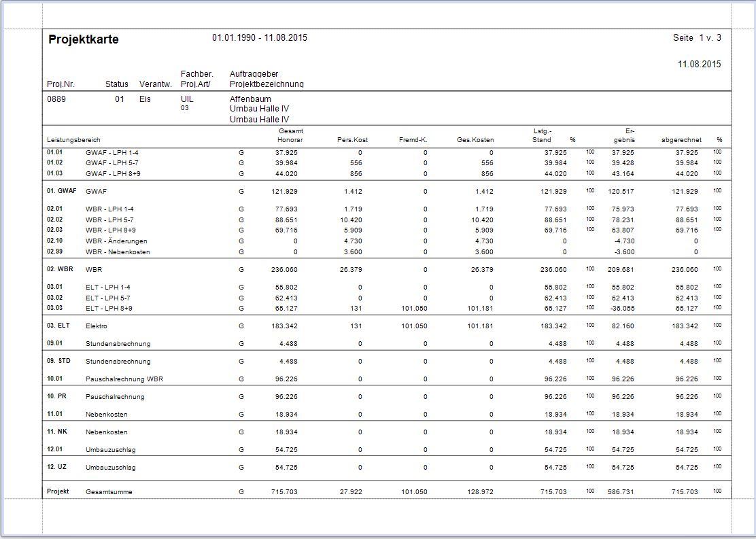The image size is (756, 539).
Task: Click the responsible person entry Eis
Action: point(145,99)
